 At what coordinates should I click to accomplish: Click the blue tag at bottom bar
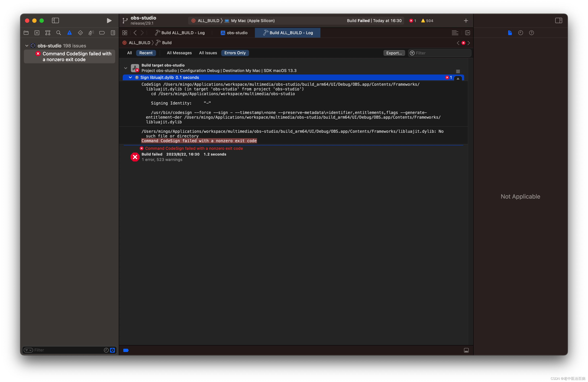(126, 350)
